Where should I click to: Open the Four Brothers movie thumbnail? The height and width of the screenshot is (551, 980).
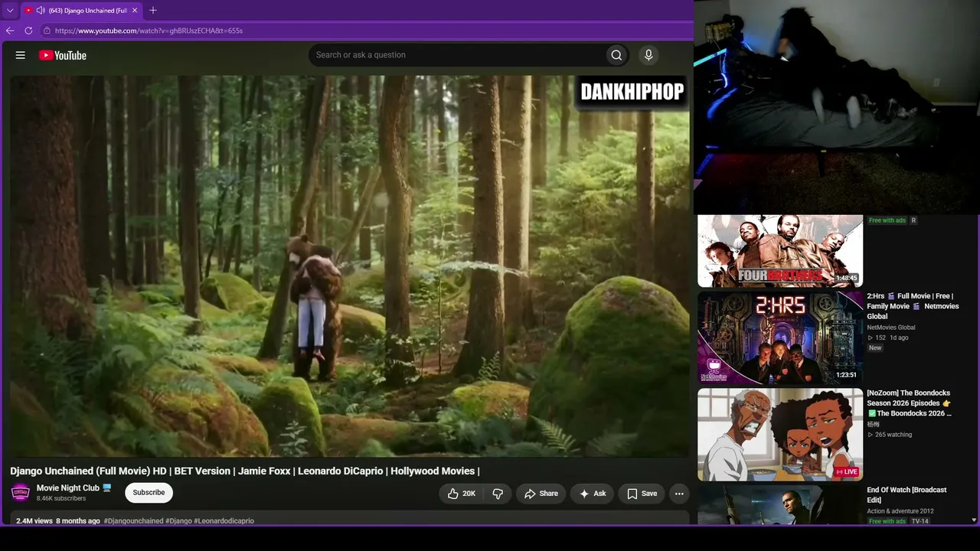coord(780,251)
